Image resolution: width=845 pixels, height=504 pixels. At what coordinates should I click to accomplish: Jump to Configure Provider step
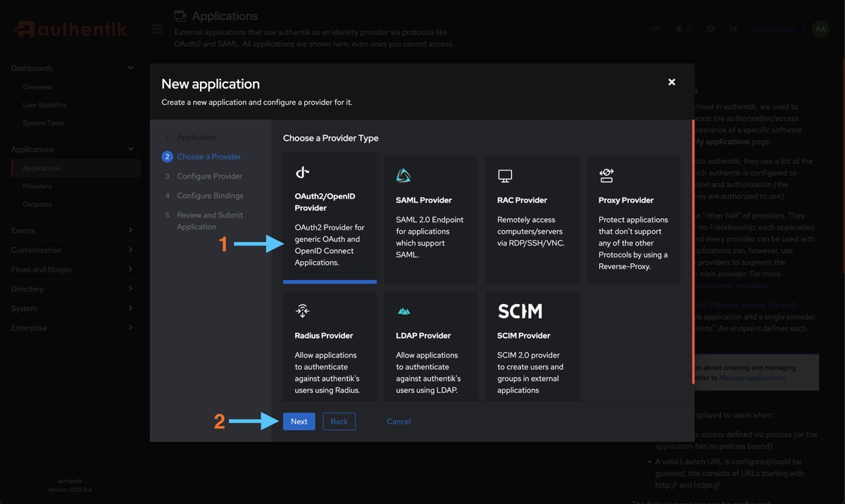pos(209,176)
